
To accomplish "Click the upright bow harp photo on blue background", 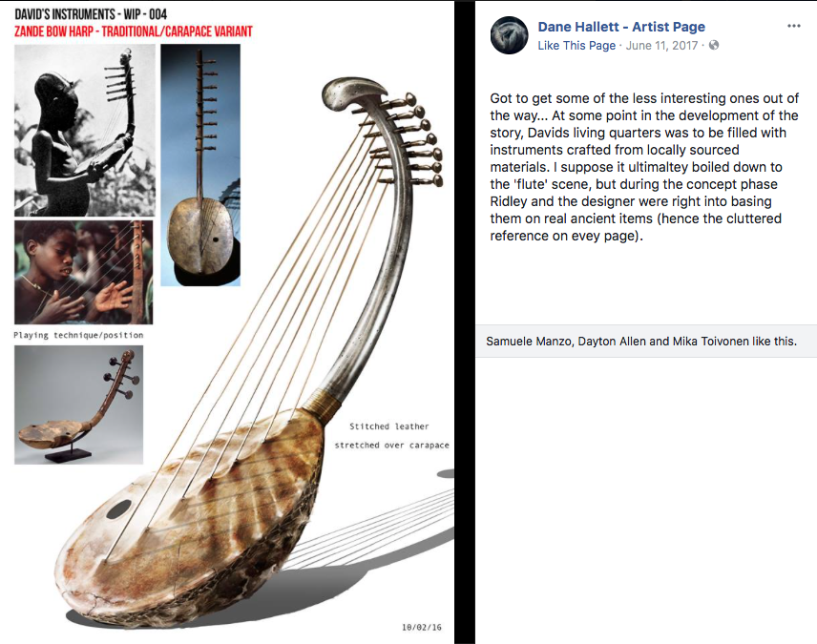I will 200,165.
